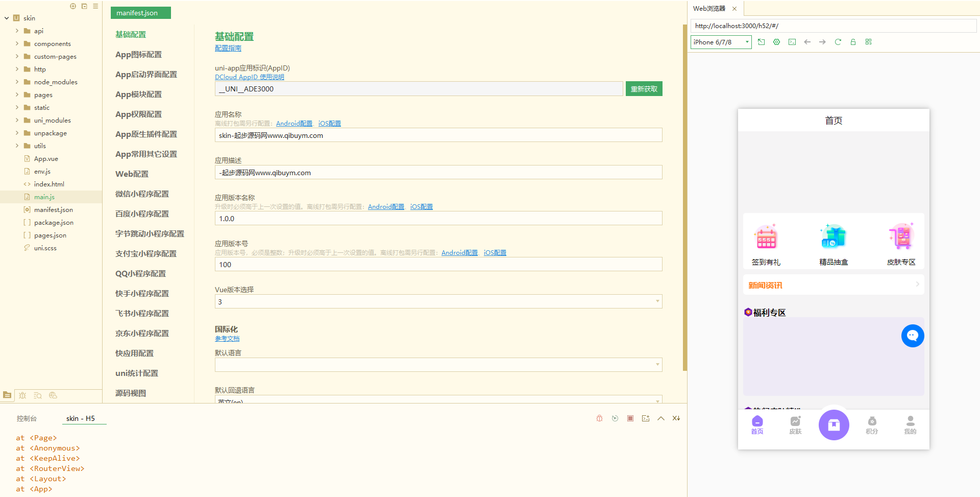Click the red bug debug icon in the console toolbar
This screenshot has width=980, height=497.
tap(600, 418)
